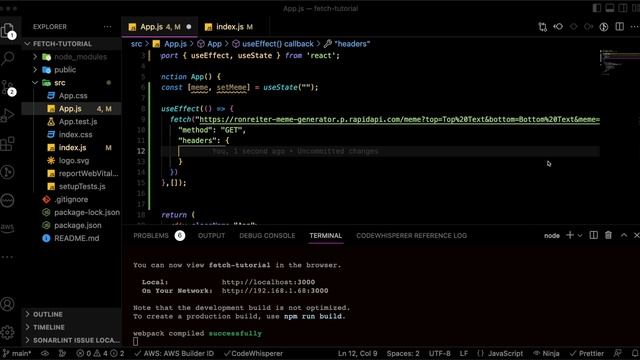Screen dimensions: 640x360
Task: Open logo.svg file
Action: 72,161
